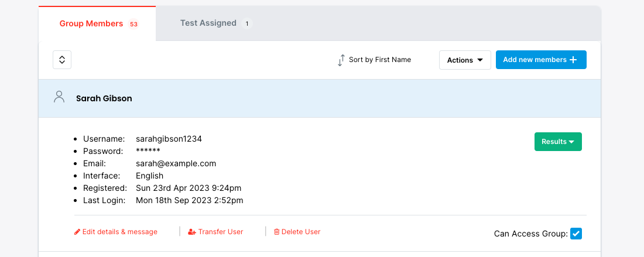Click the sort arrows icon
Screen dimensions: 644x257
341,60
